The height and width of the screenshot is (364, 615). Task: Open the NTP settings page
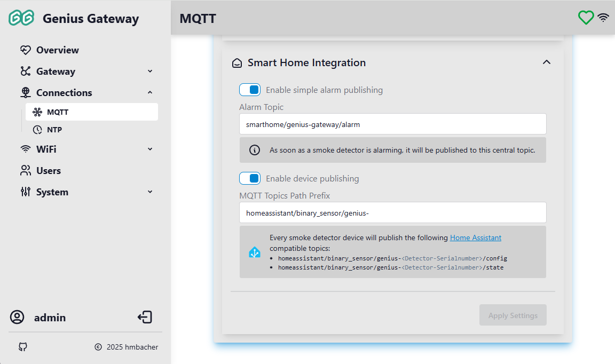click(54, 130)
